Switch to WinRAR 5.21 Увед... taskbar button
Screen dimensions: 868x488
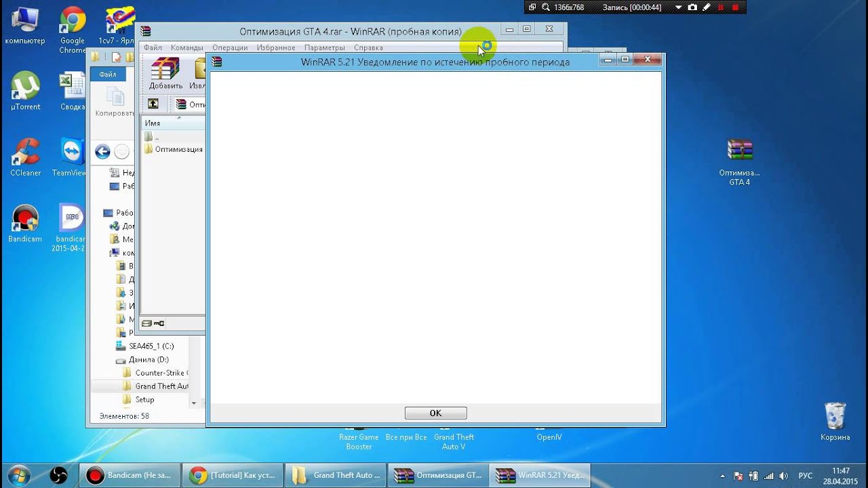pyautogui.click(x=541, y=475)
